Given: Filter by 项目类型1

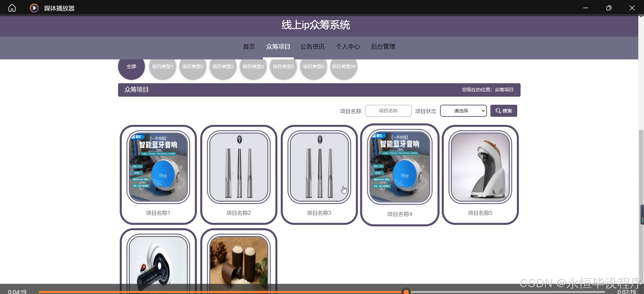Looking at the screenshot, I should pyautogui.click(x=163, y=66).
